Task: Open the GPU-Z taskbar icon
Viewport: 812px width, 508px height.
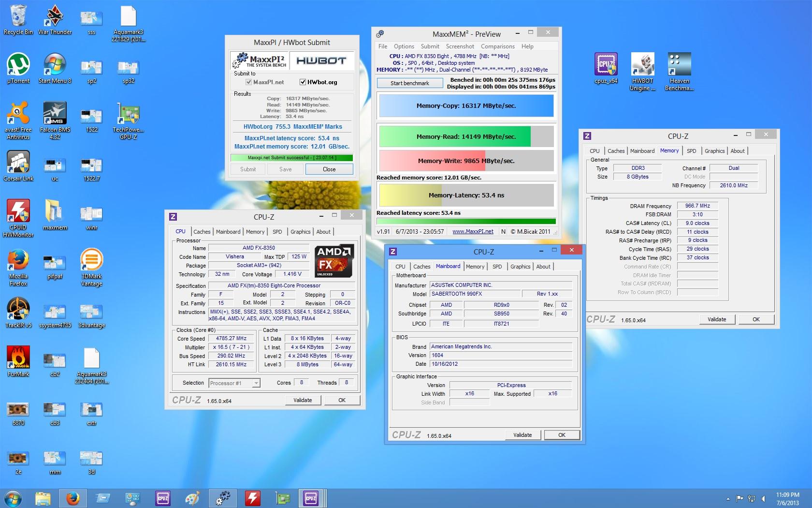Action: coord(283,498)
